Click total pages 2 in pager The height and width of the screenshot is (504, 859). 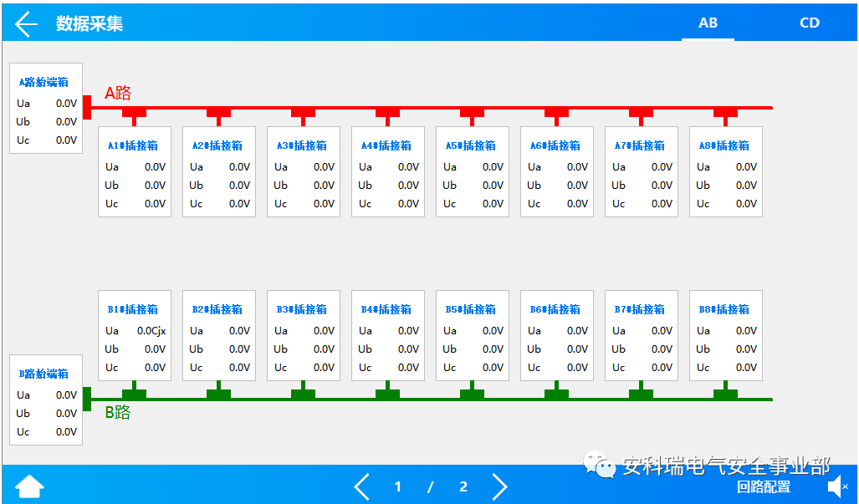[x=463, y=486]
